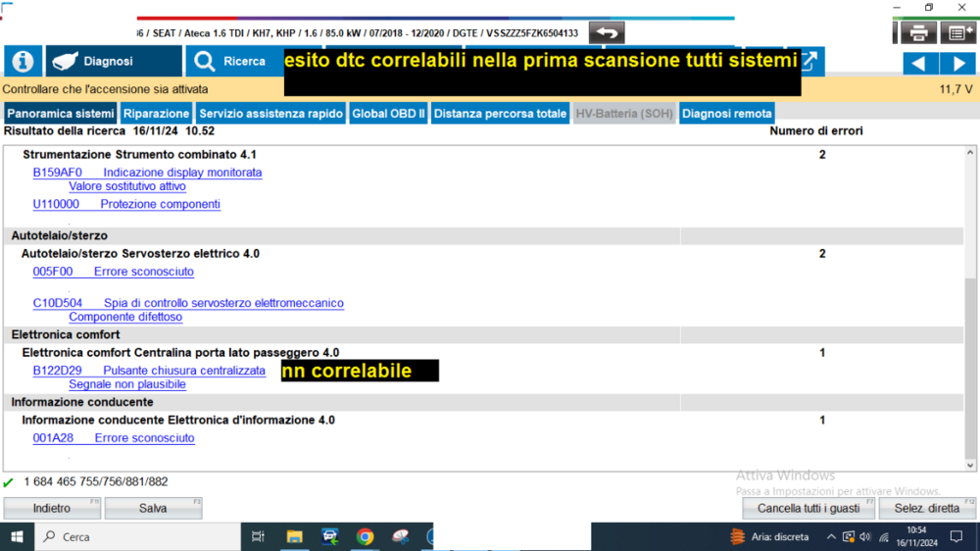980x551 pixels.
Task: Select Autotelaio/sterzo Servosterzo elettrico 4.0 row
Action: point(140,253)
